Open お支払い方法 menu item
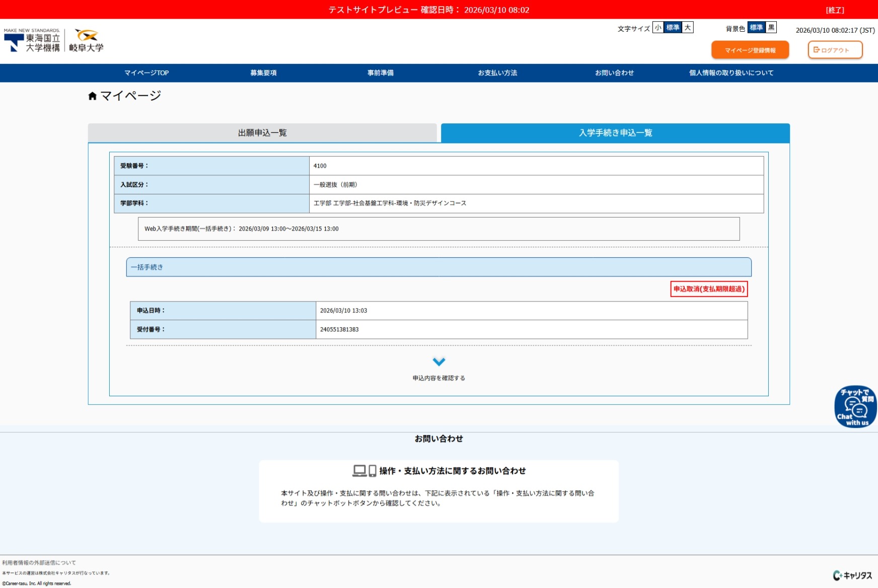Viewport: 878px width, 588px height. (x=497, y=73)
